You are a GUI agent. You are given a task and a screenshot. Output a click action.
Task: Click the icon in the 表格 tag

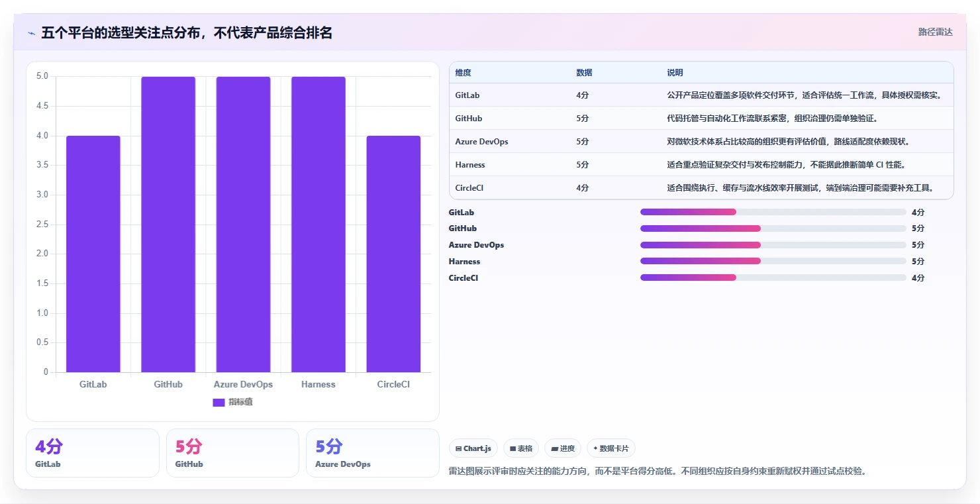pyautogui.click(x=513, y=448)
